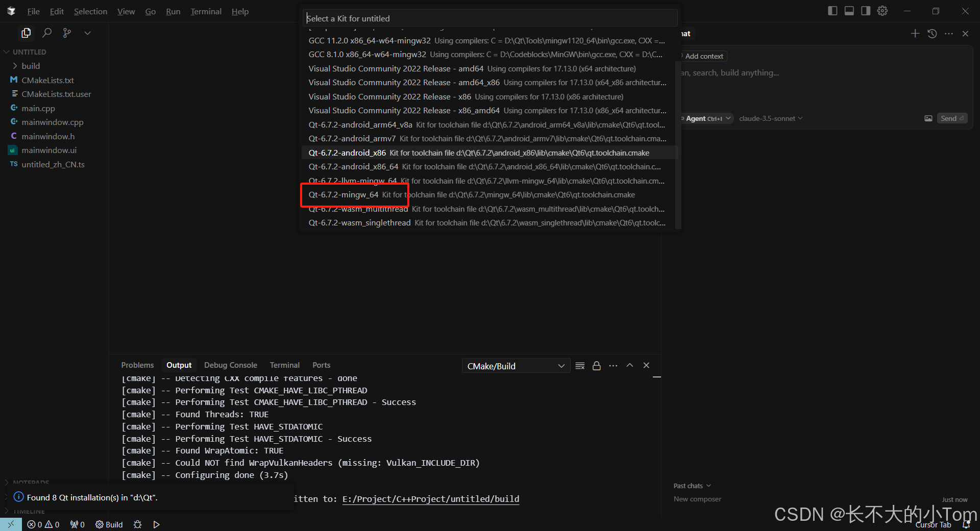
Task: Toggle secondary side bar layout icon
Action: coord(866,11)
